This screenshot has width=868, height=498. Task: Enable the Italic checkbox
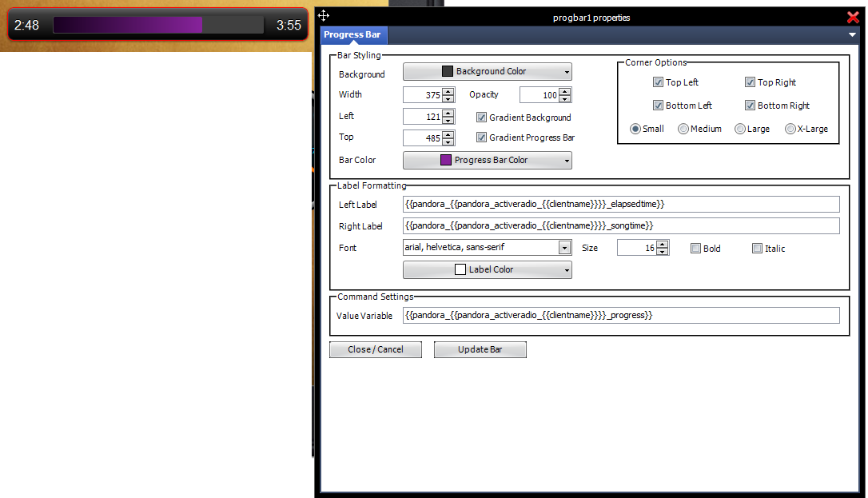[x=757, y=249]
